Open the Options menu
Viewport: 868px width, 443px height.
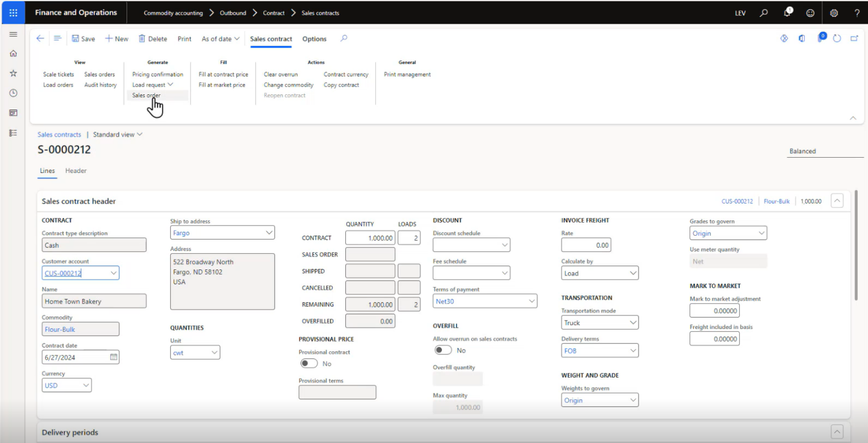click(314, 39)
